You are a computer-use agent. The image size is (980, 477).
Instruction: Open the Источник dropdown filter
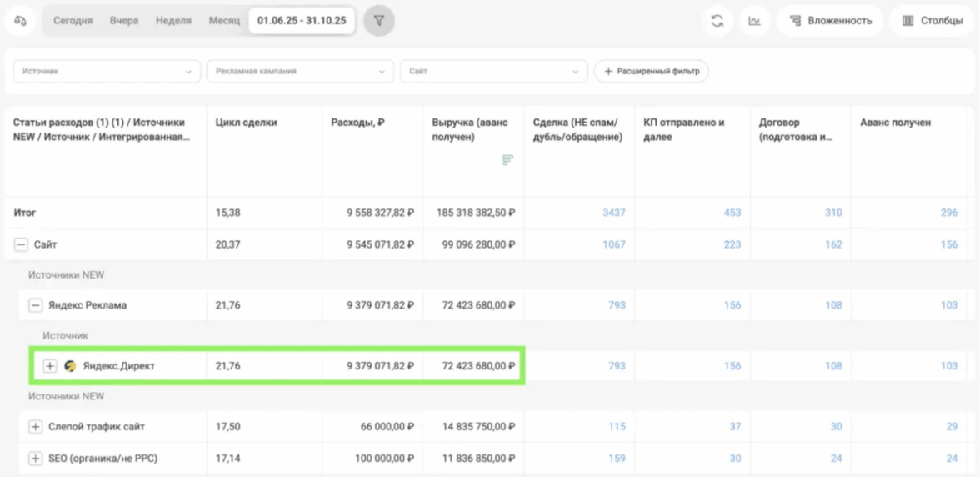click(107, 72)
